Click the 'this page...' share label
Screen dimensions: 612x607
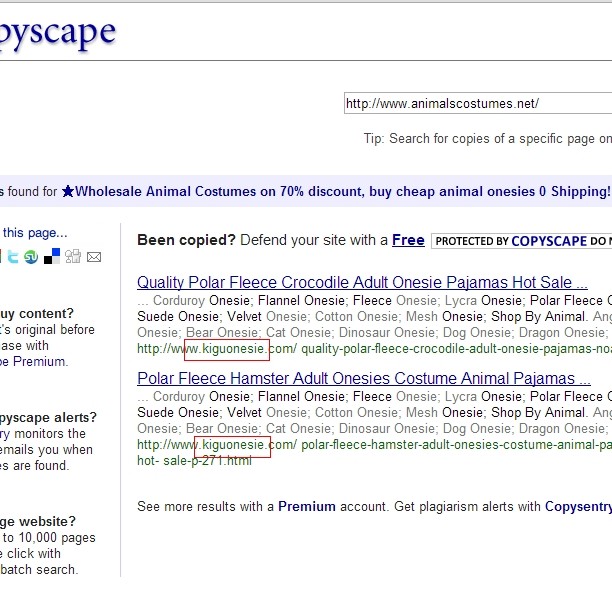35,233
